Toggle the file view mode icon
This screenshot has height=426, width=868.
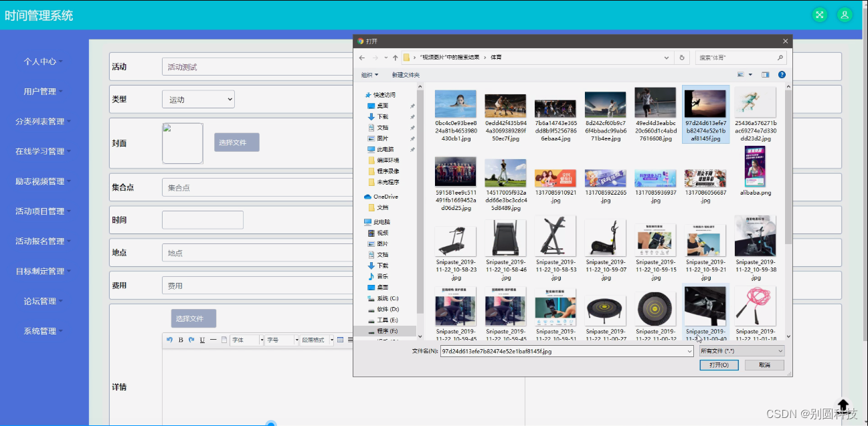740,74
